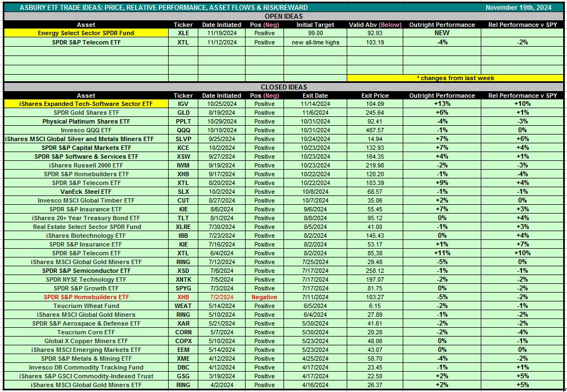Click the yellow "changes from last week" note
This screenshot has width=567, height=392.
[455, 78]
